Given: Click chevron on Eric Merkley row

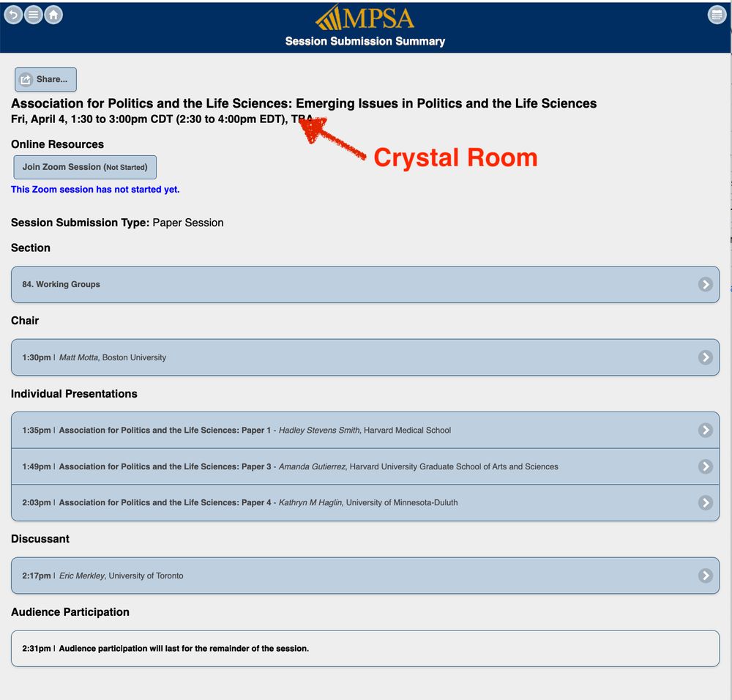Looking at the screenshot, I should (x=705, y=576).
